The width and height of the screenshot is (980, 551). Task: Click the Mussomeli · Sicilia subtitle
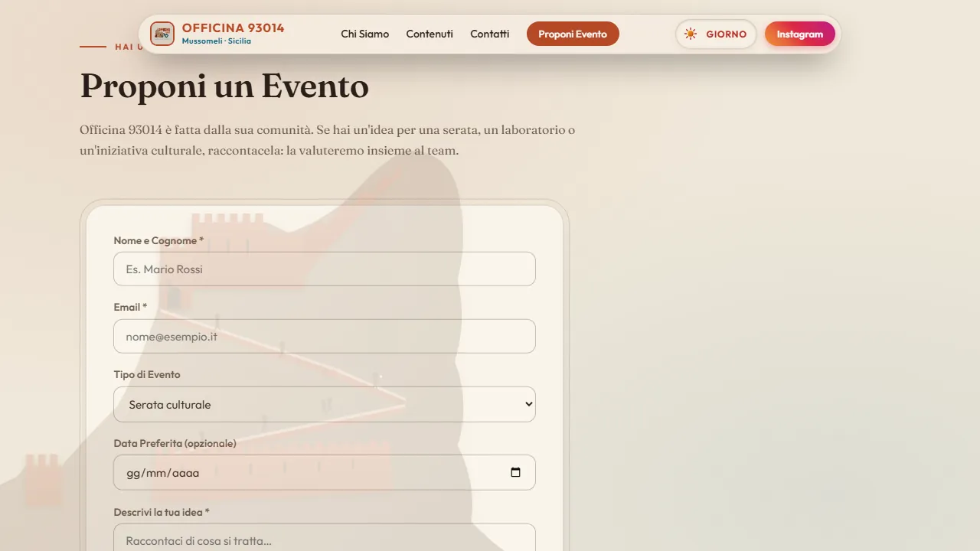coord(217,41)
